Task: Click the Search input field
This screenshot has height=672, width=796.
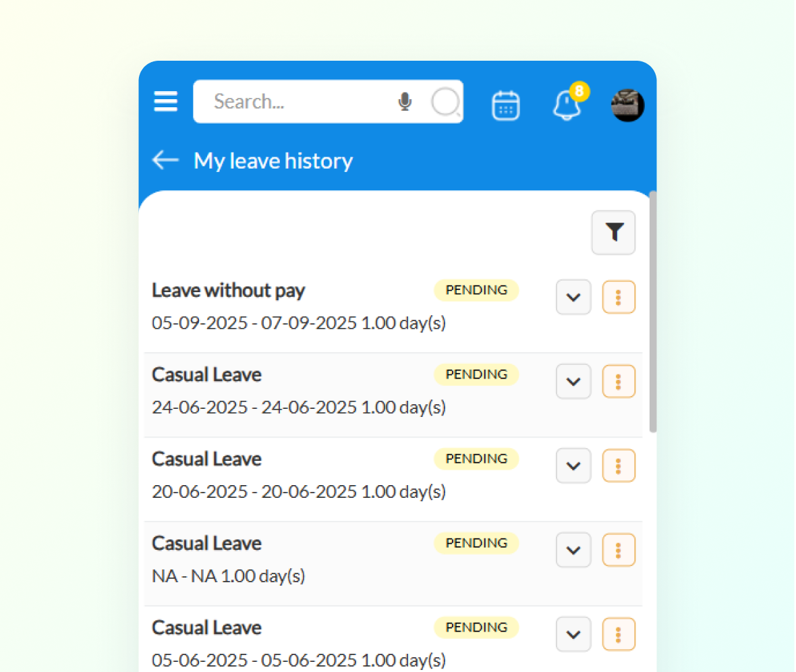Action: [328, 102]
